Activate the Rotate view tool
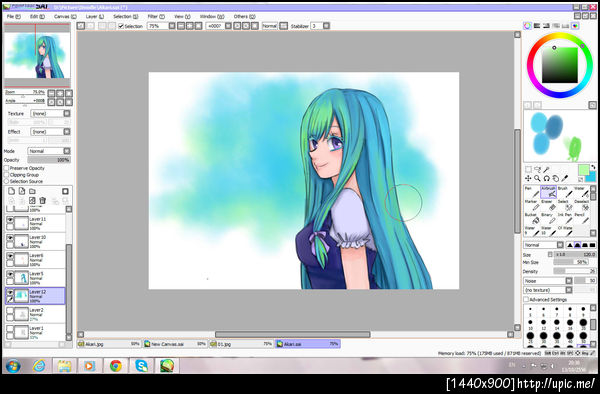Image resolution: width=600 pixels, height=394 pixels. coord(547,178)
